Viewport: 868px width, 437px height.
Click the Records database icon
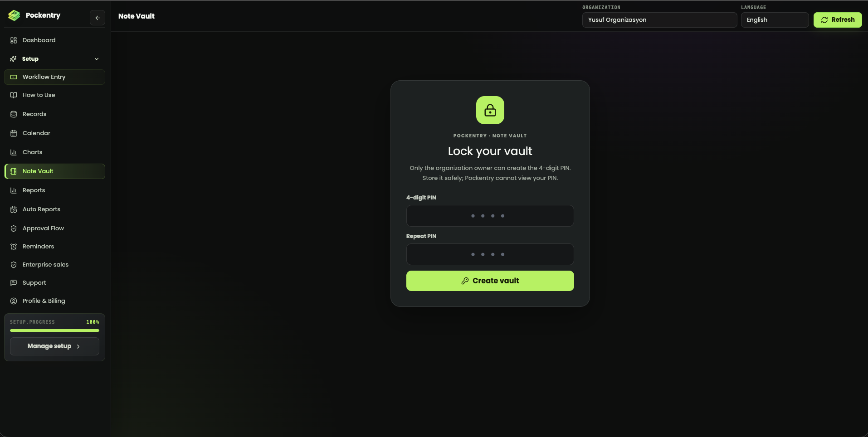tap(14, 114)
